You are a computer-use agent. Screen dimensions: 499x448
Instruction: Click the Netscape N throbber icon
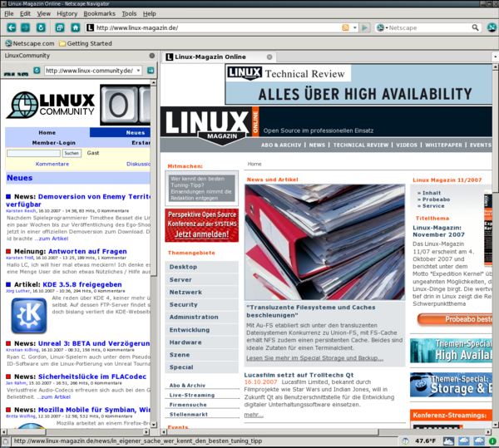coord(492,27)
